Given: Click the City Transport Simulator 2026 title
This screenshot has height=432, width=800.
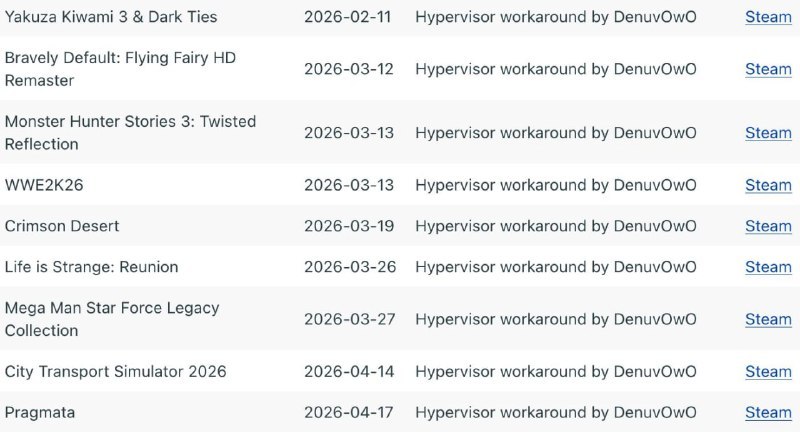Looking at the screenshot, I should point(116,371).
